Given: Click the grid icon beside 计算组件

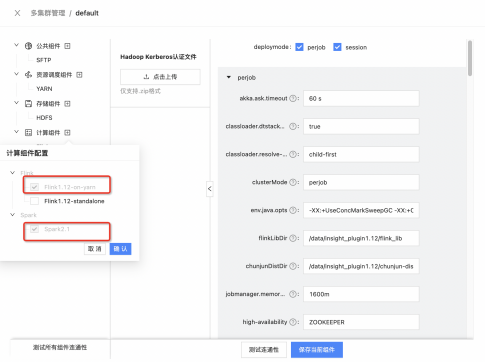Looking at the screenshot, I should tap(28, 132).
